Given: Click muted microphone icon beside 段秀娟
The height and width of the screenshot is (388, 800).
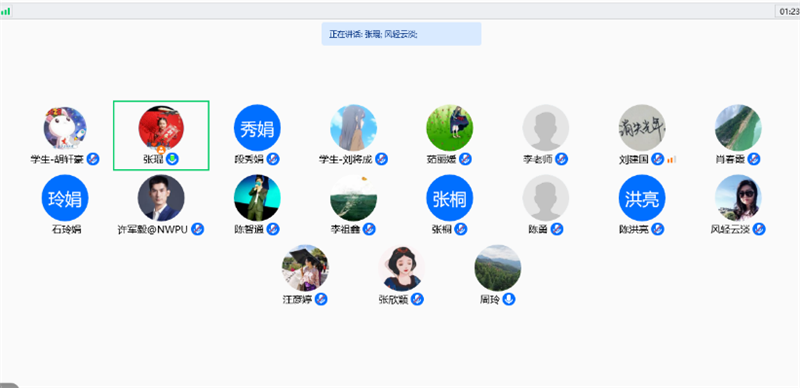Looking at the screenshot, I should [273, 159].
